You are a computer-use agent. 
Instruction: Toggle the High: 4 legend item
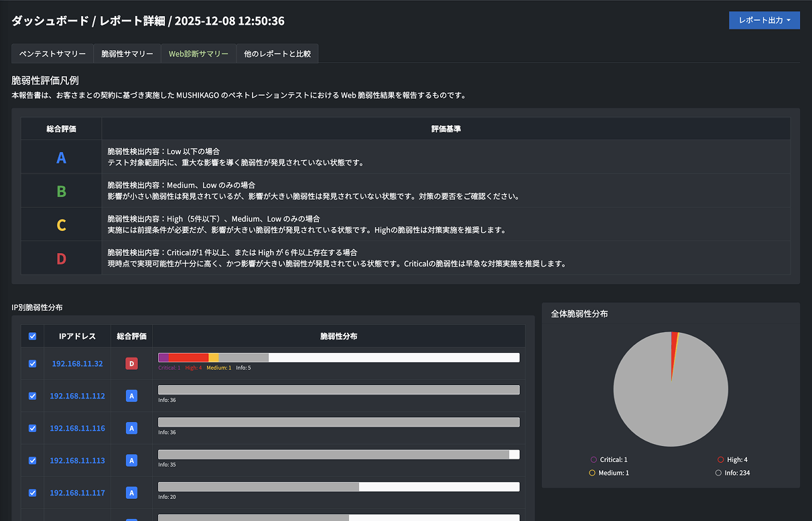pyautogui.click(x=736, y=459)
